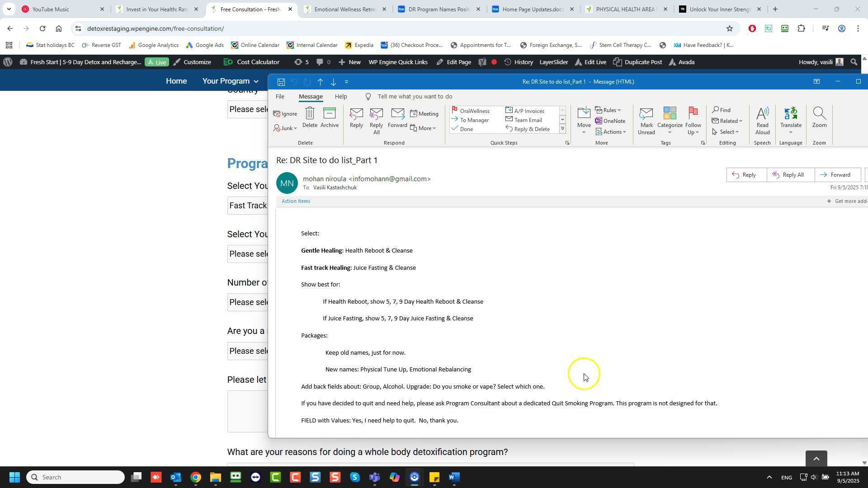Open the Emotional Wellness Retreat browser tab

(x=344, y=9)
